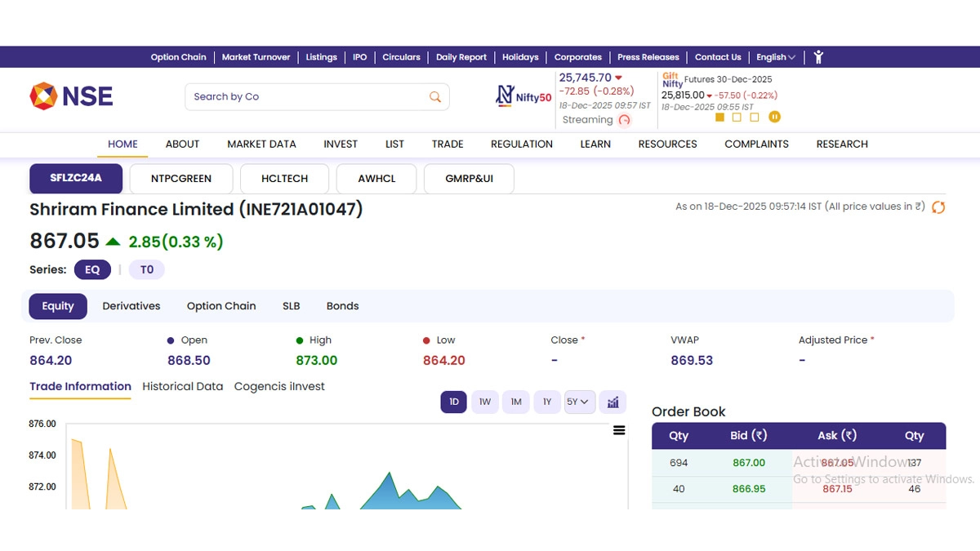Screen dimensions: 980x551
Task: Click the Nifty50 index logo
Action: (523, 96)
